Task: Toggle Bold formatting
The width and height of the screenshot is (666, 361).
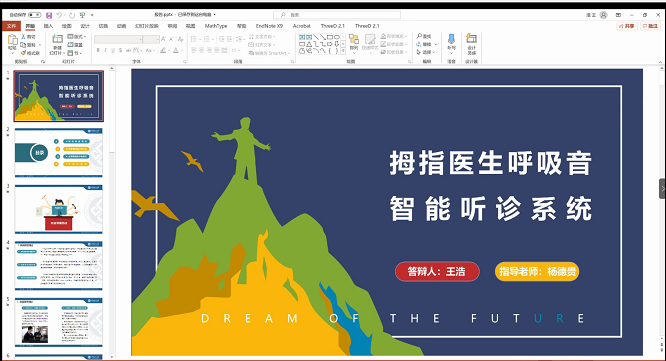Action: click(98, 50)
